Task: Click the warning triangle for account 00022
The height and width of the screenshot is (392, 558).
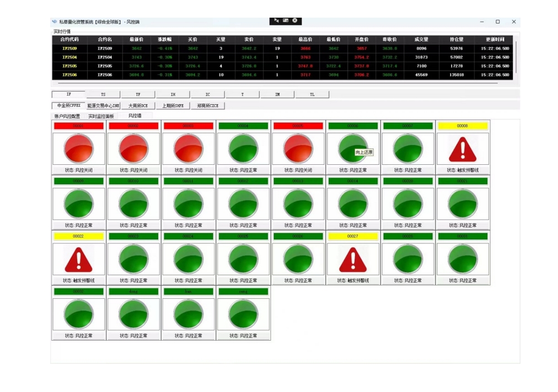Action: (79, 260)
